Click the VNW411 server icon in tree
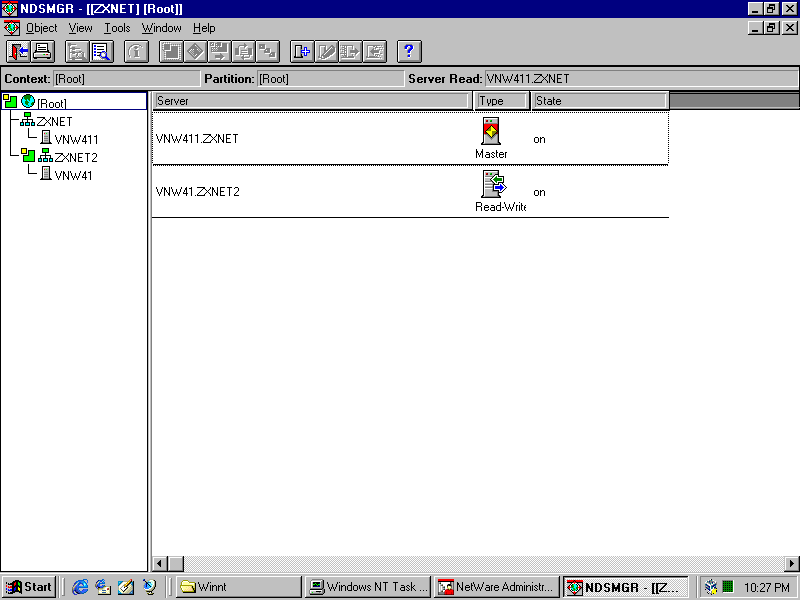The image size is (800, 600). pos(46,137)
